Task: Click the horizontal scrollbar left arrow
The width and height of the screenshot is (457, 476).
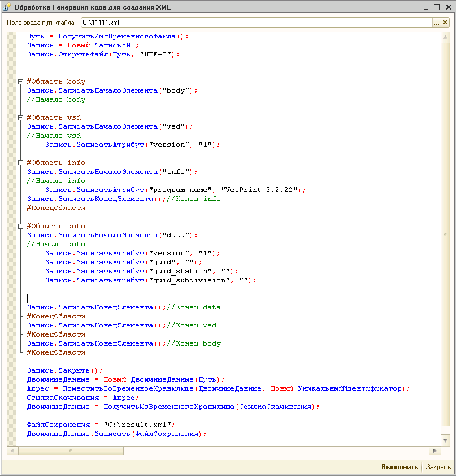Action: (x=12, y=451)
